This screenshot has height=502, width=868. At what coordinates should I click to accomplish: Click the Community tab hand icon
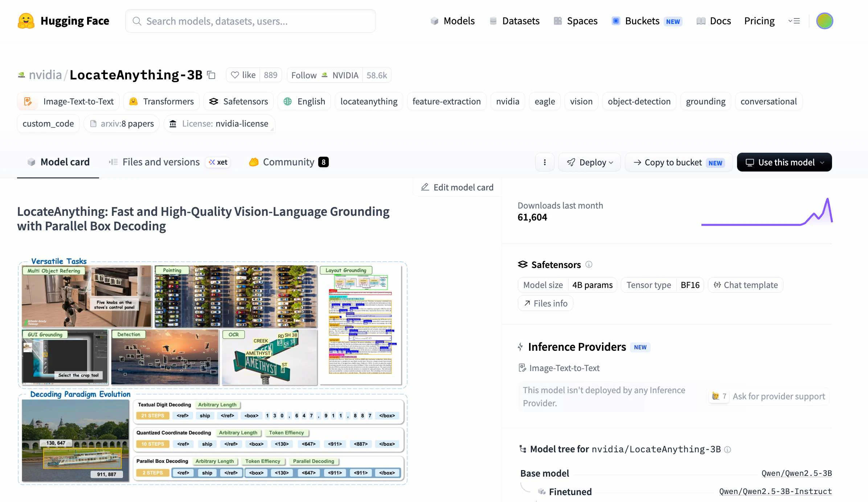pos(254,162)
